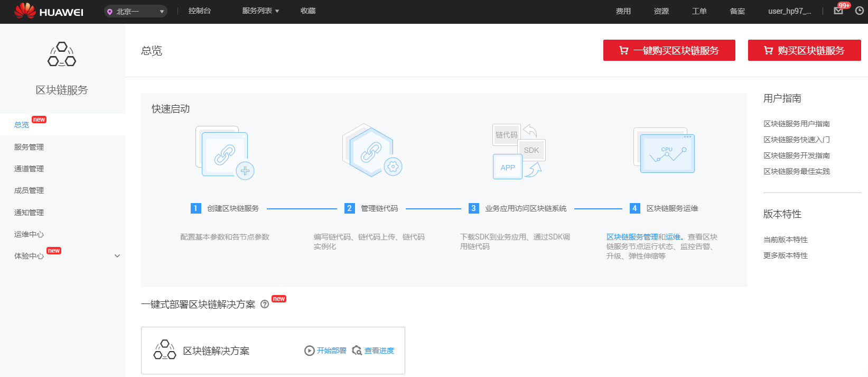Click step 4 区块链服务运维 label
868x377 pixels.
(673, 208)
